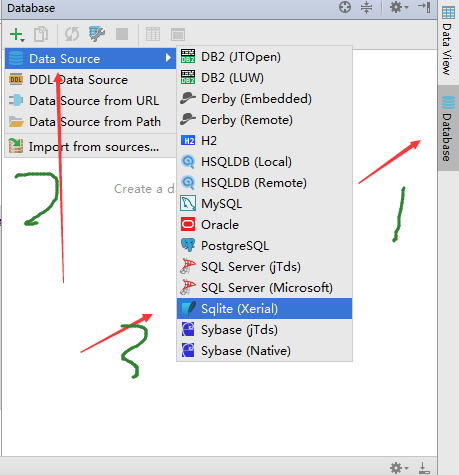This screenshot has height=475, width=459.
Task: Choose the H2 database option
Action: tap(264, 141)
